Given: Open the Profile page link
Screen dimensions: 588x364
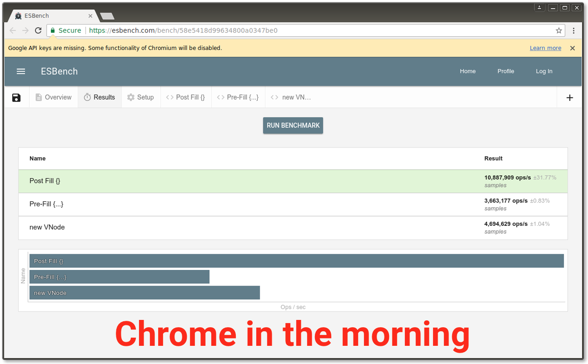Looking at the screenshot, I should click(506, 71).
